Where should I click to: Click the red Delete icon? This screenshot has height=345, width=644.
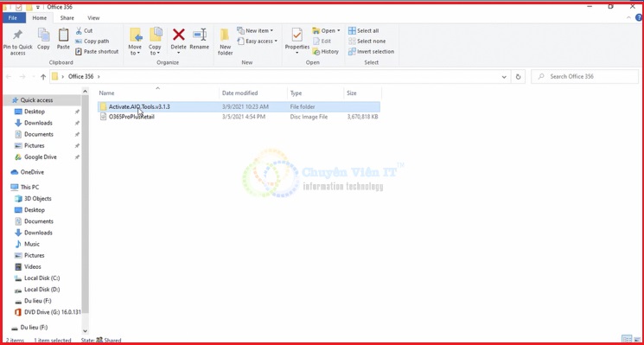pyautogui.click(x=179, y=35)
